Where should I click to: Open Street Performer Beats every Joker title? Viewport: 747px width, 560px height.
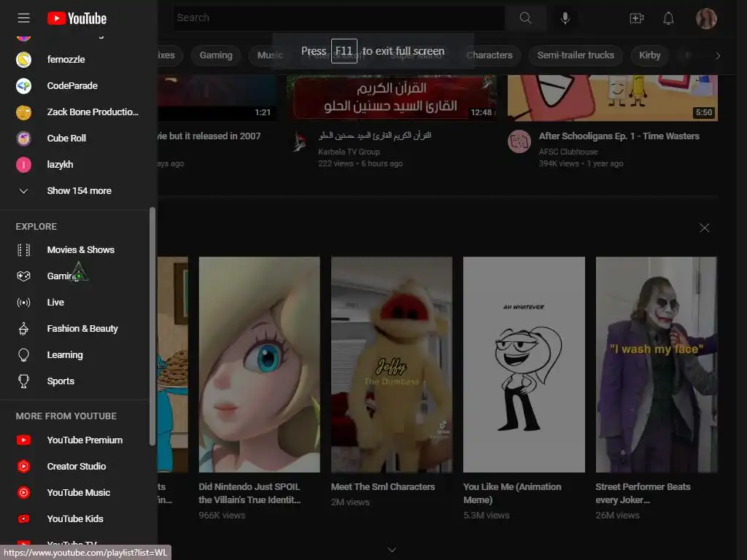coord(643,494)
